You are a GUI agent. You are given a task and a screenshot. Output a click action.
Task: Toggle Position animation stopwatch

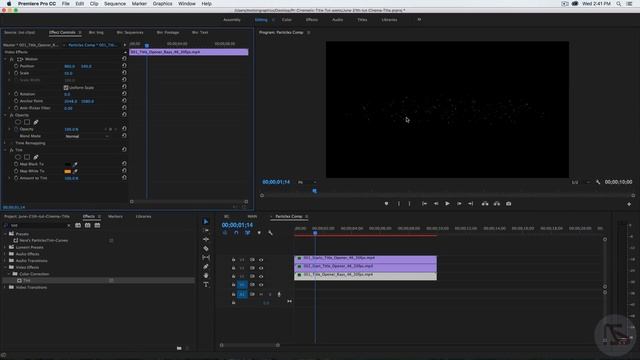tap(16, 66)
